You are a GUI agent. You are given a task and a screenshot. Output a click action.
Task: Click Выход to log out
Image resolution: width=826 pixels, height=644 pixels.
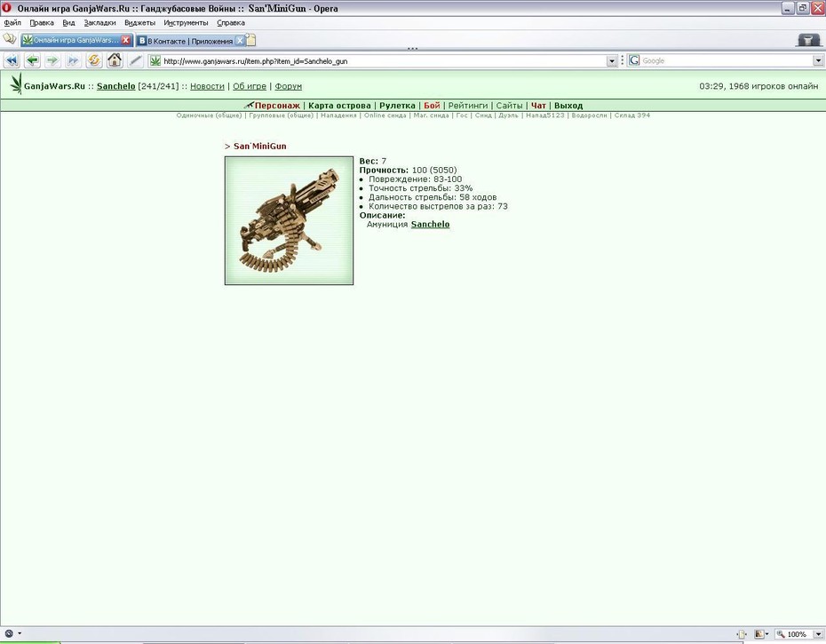[x=568, y=106]
